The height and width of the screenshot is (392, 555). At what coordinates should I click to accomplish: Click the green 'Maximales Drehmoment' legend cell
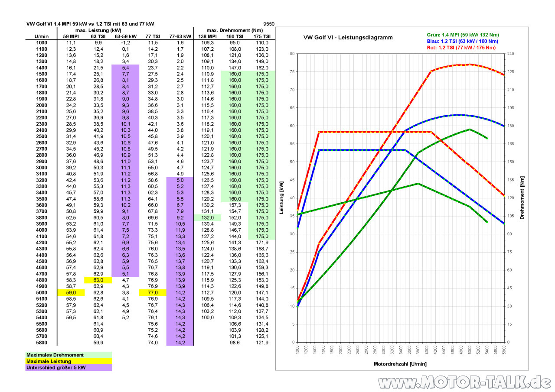coord(69,355)
